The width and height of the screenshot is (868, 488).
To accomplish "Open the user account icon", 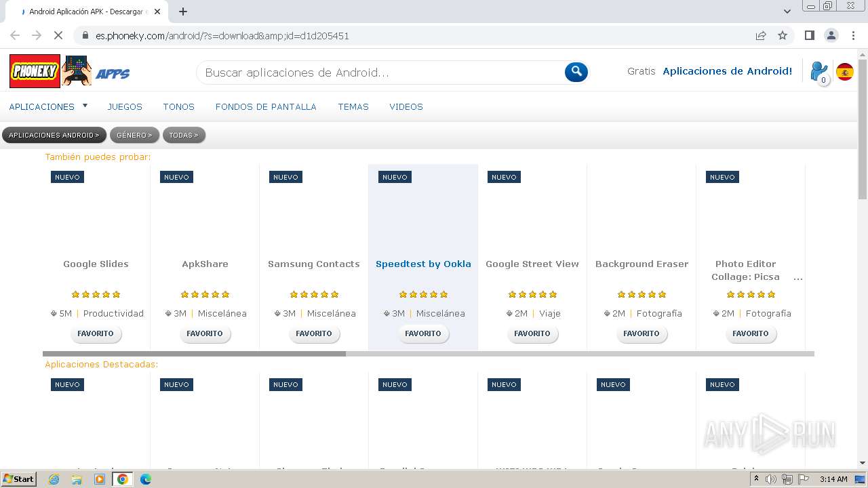I will coord(819,73).
